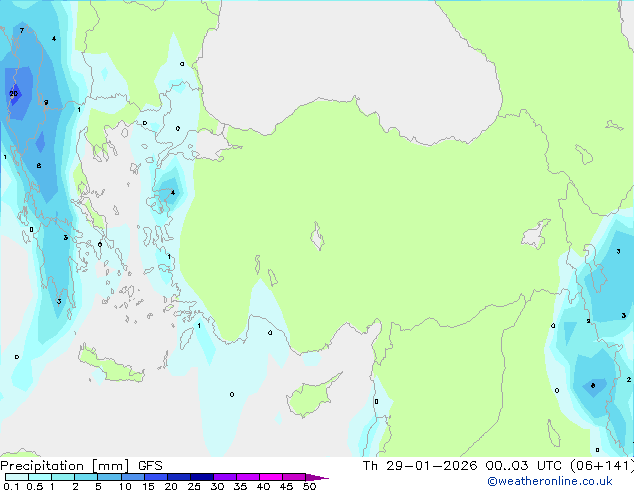Screen dimensions: 634x490
Task: Click the '30' legend scale number
Action: pos(218,486)
